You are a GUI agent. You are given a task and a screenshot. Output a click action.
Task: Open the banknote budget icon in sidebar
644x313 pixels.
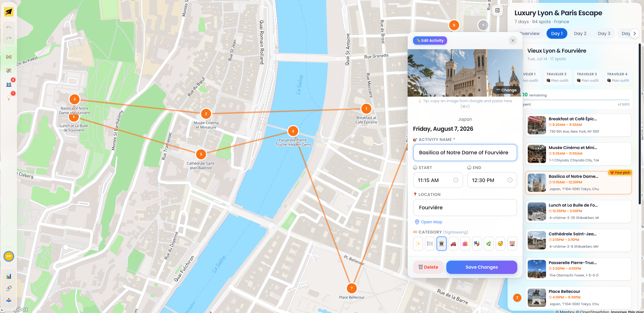coord(9,57)
